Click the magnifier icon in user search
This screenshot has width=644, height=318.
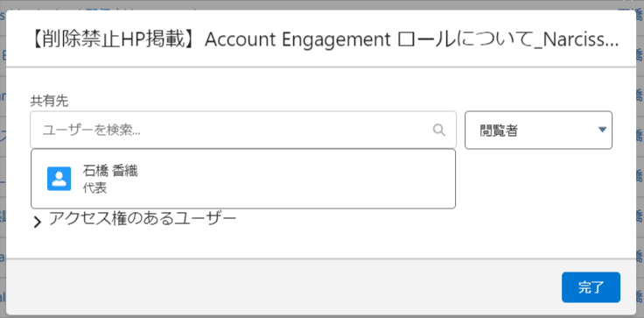tap(439, 130)
